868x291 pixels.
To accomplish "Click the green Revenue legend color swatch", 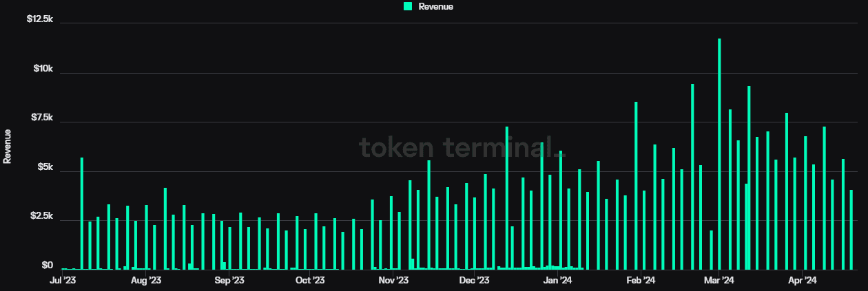I will tap(408, 6).
